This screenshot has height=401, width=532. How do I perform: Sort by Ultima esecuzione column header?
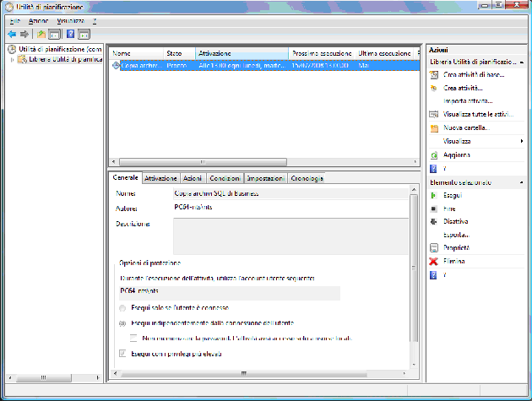385,53
